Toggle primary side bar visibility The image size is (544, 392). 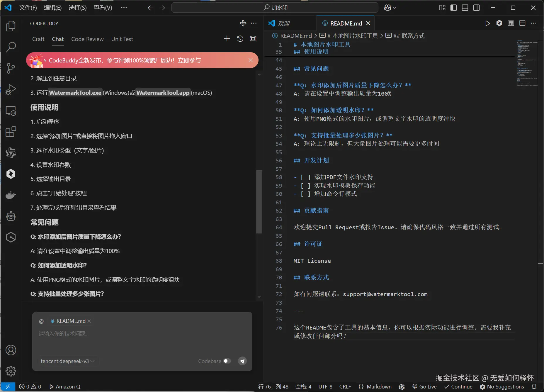454,8
